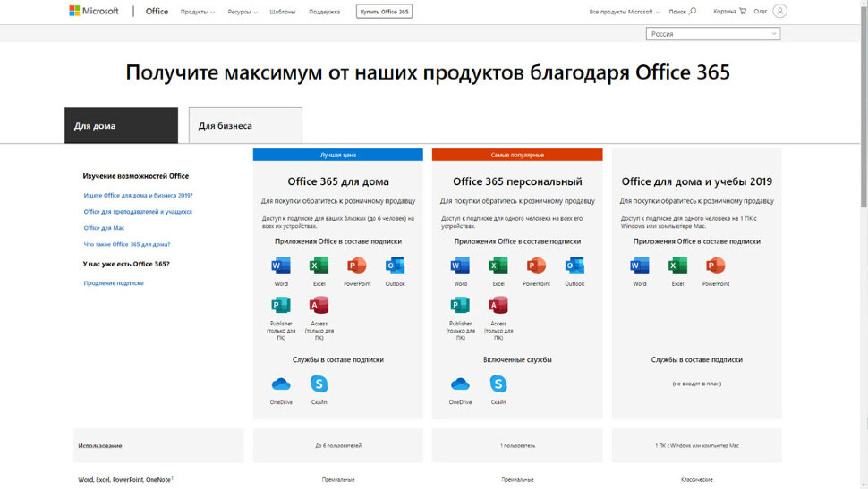This screenshot has width=868, height=489.
Task: Click the У вас уже есть Office 365? heading
Action: [126, 264]
